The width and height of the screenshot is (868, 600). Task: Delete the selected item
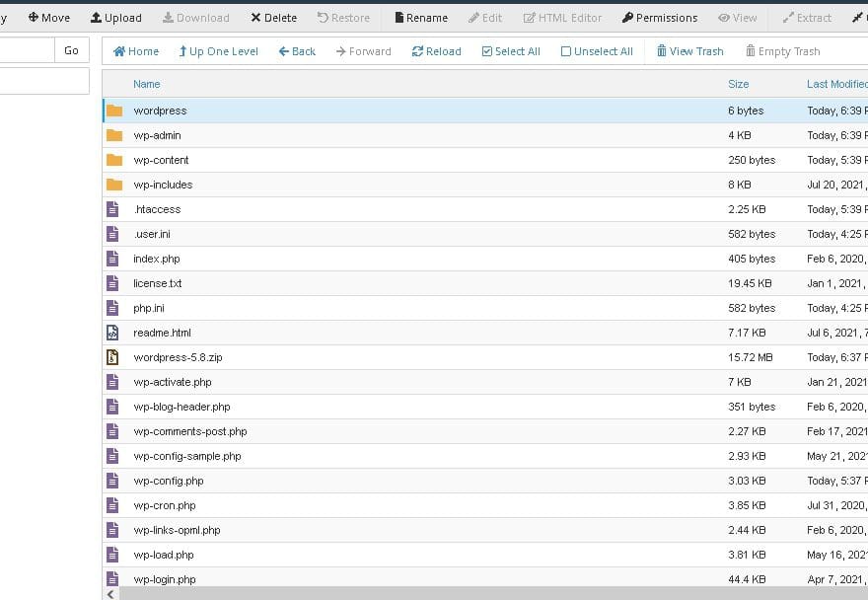pos(273,18)
